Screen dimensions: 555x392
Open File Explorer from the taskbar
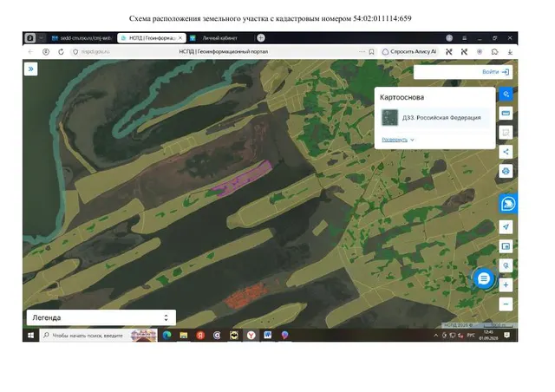pyautogui.click(x=183, y=335)
